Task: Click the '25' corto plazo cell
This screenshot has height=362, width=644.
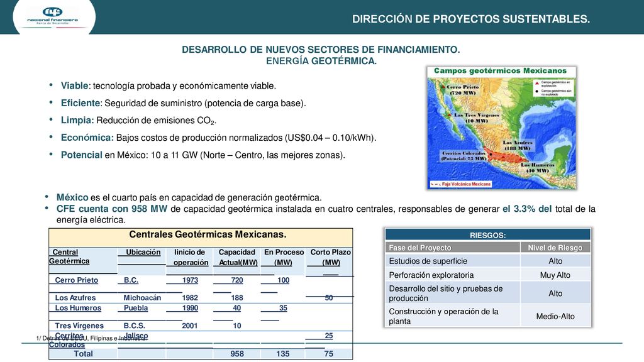Action: pyautogui.click(x=328, y=336)
